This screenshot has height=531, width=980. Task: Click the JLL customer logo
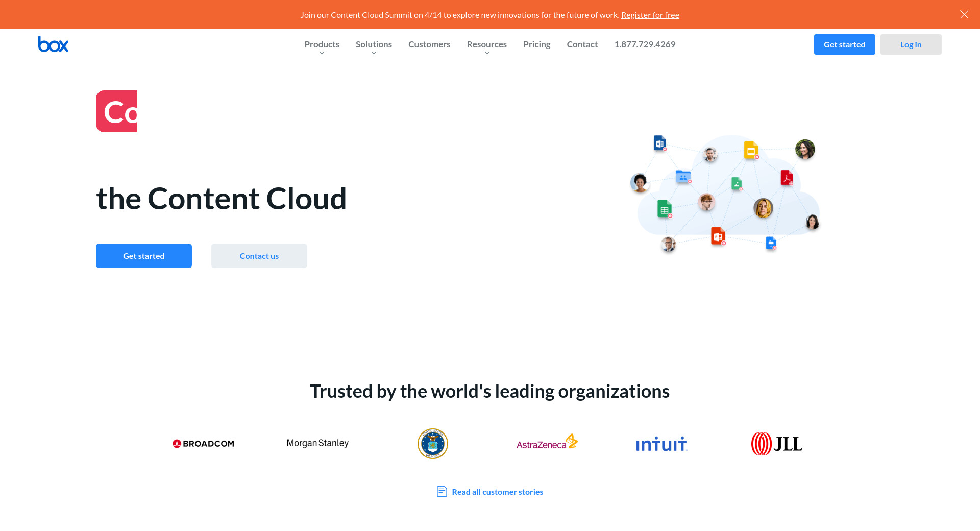[x=776, y=444]
